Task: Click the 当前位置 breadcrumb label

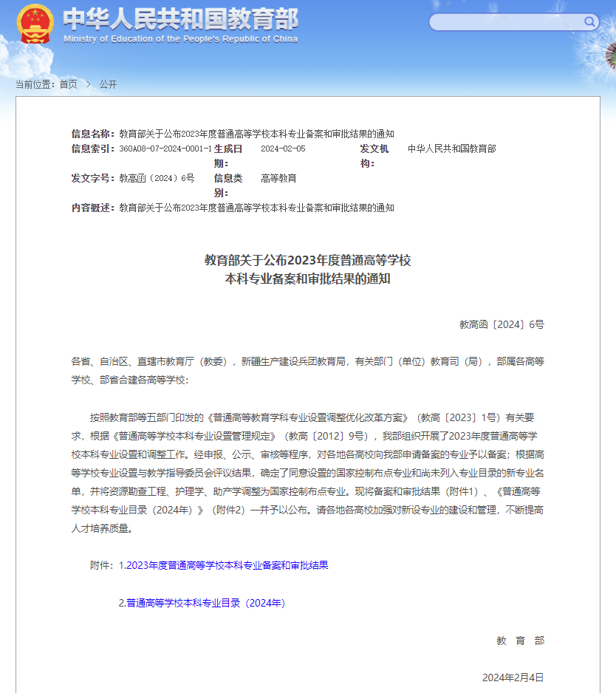Action: [35, 84]
